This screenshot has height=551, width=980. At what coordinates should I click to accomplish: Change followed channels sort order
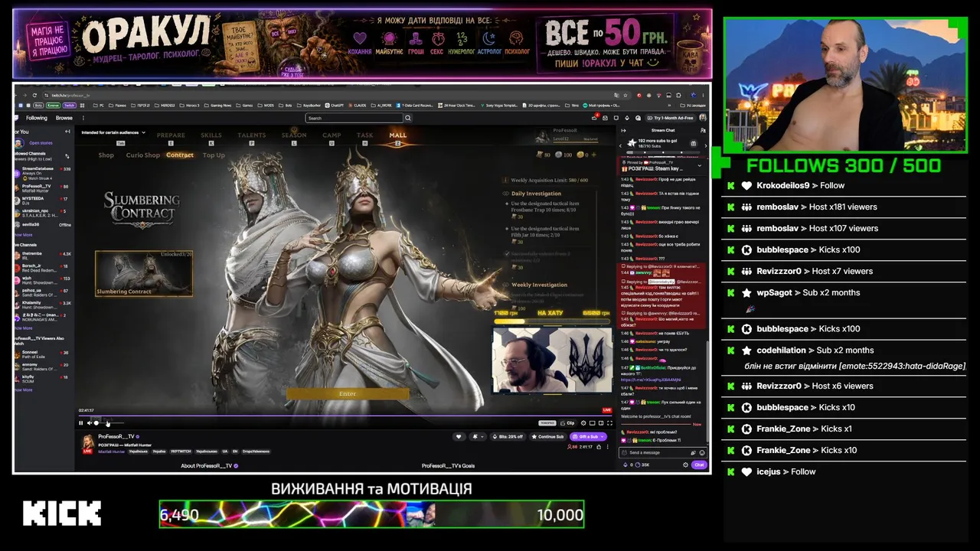tap(67, 156)
